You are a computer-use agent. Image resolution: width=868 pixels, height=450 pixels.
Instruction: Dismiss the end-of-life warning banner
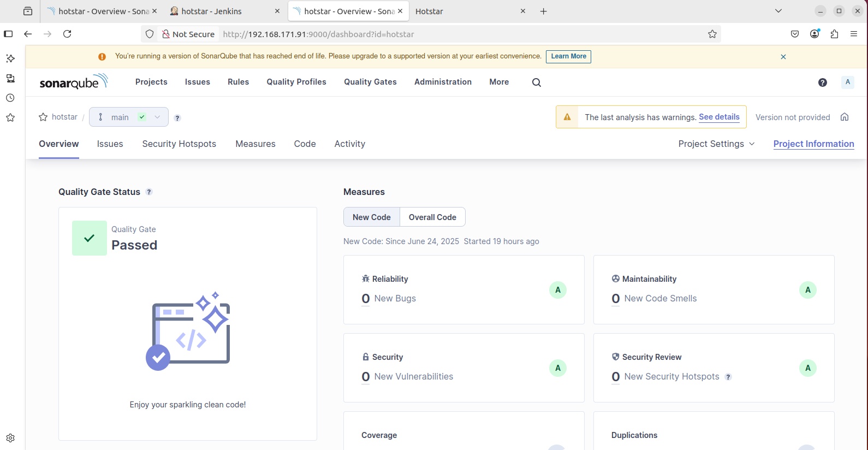pyautogui.click(x=783, y=57)
